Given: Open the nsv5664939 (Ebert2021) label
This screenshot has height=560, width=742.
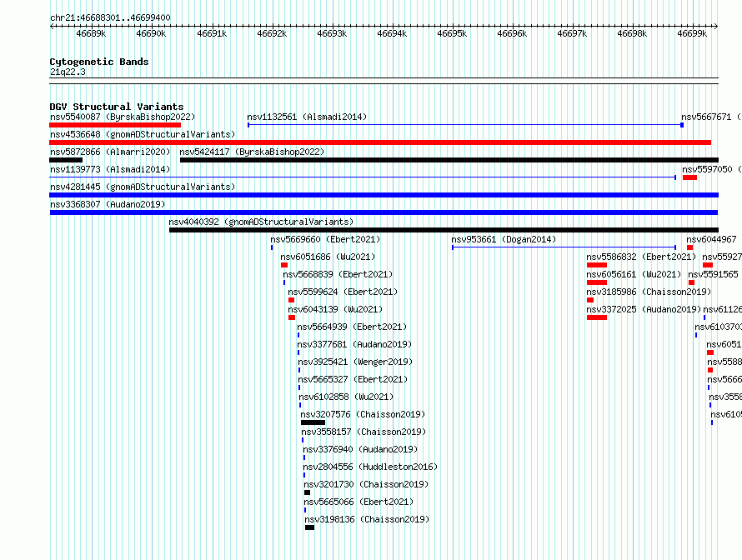Looking at the screenshot, I should pyautogui.click(x=352, y=327).
